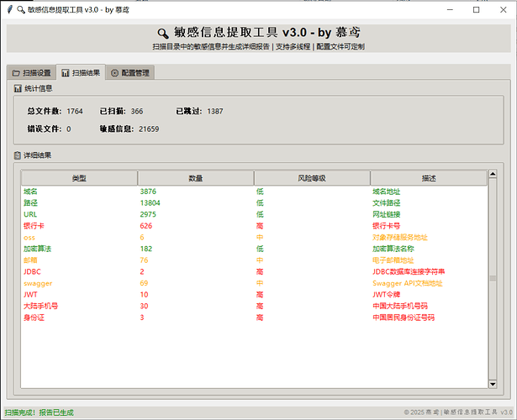Click the 风险等级 column header
Screen dimensions: 517x420
tap(312, 178)
